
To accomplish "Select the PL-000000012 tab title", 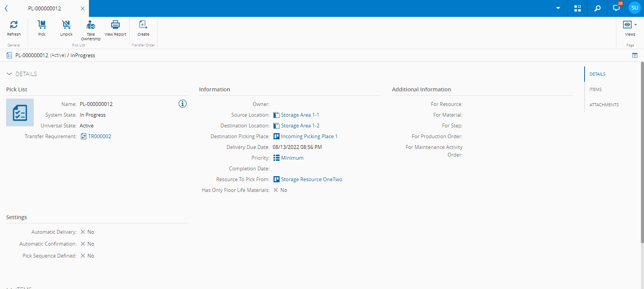I will [44, 8].
